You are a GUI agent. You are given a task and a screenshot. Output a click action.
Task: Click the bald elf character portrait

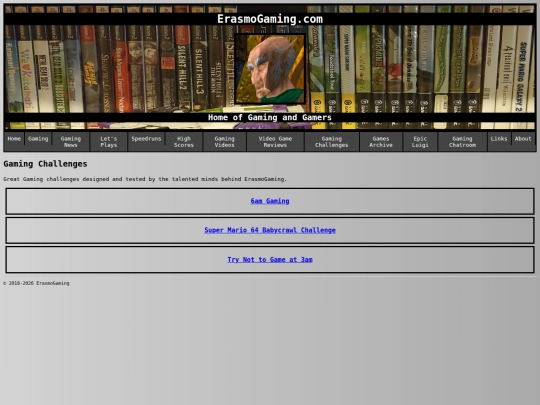point(270,69)
